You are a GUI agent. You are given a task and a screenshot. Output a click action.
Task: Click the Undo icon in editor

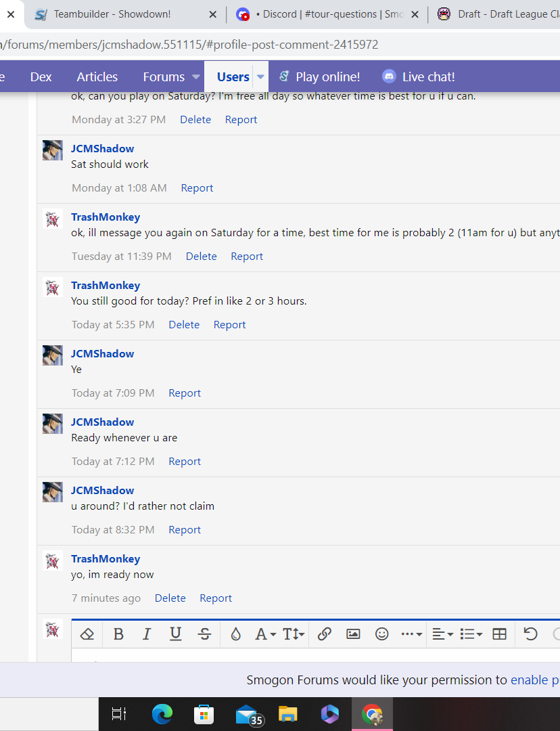(x=531, y=634)
